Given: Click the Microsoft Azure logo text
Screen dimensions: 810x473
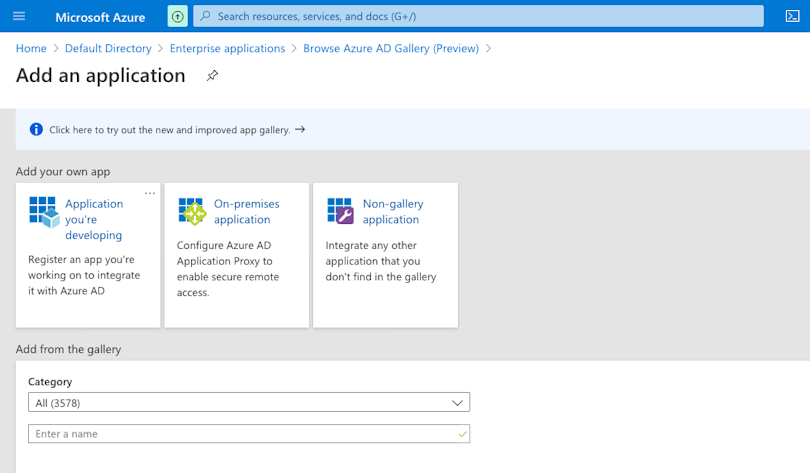Looking at the screenshot, I should pos(100,17).
